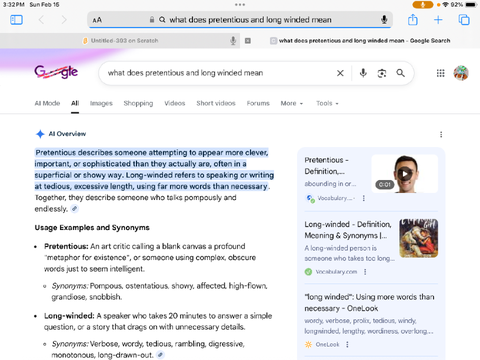Open the Safari sidebar panel

(16, 20)
